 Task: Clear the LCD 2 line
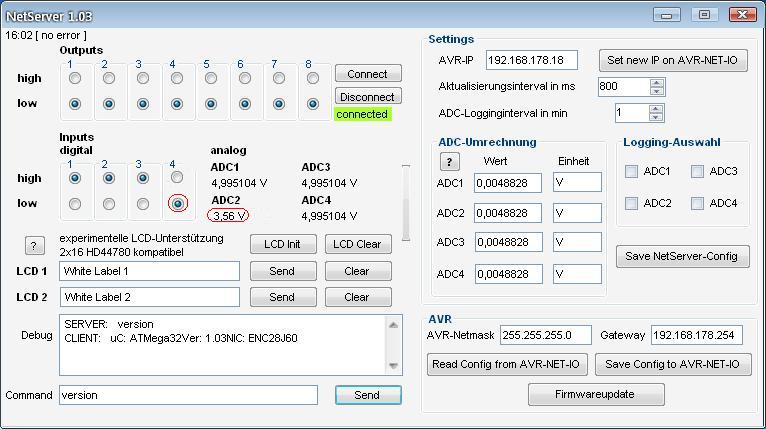[x=357, y=297]
